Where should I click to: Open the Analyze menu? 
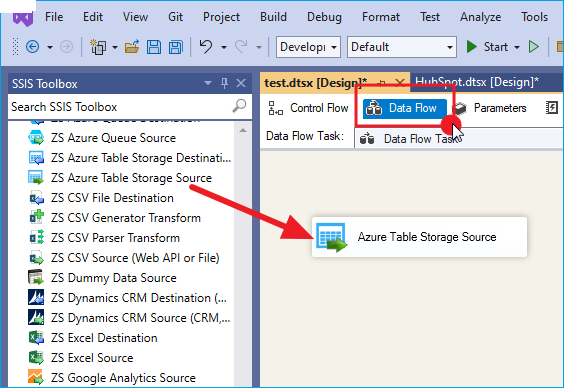(x=481, y=17)
